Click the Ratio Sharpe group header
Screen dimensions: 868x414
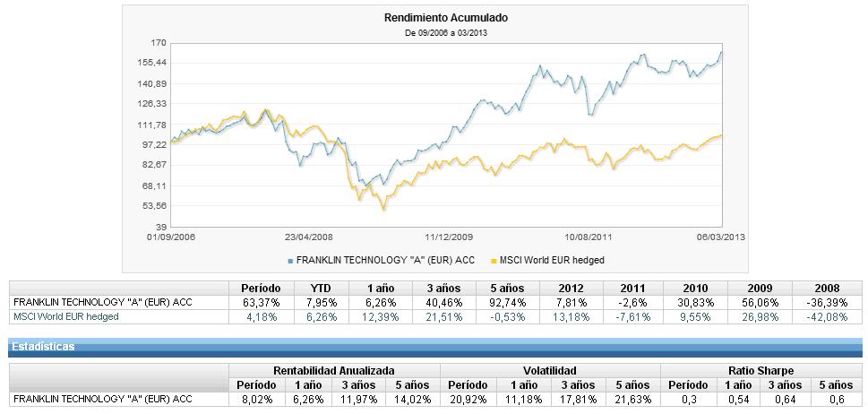(762, 370)
